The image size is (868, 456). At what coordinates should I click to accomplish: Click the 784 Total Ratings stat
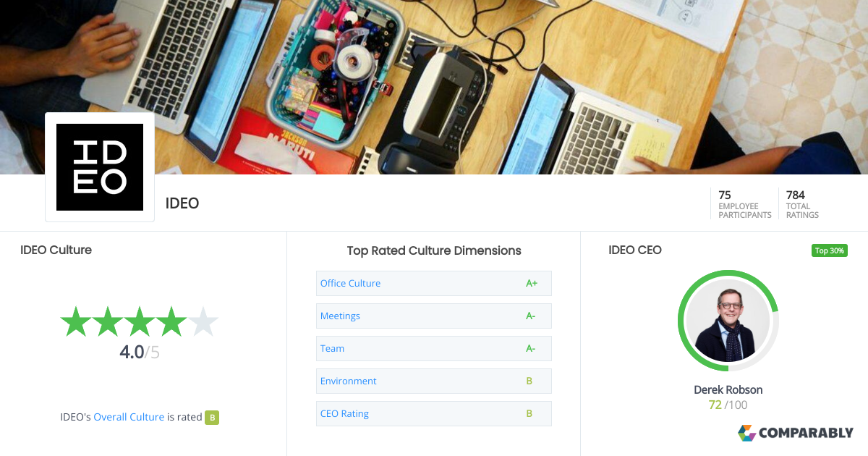pos(803,204)
